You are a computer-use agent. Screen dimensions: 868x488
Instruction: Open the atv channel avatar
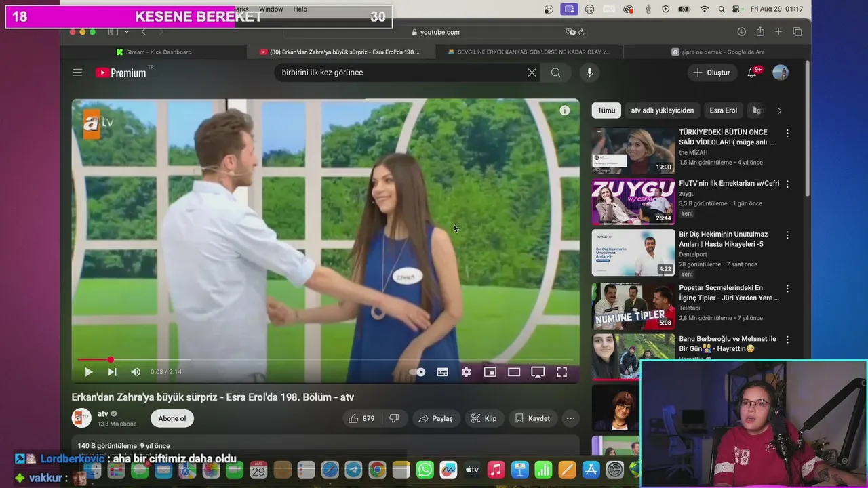(81, 418)
